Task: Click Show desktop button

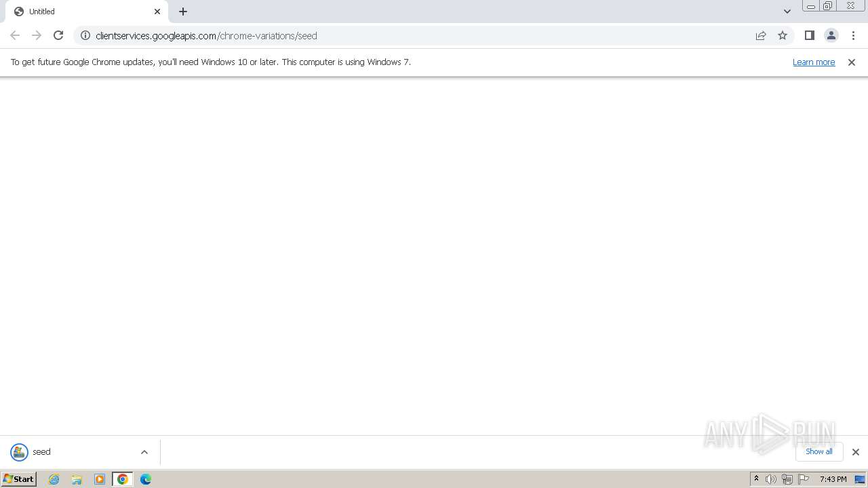Action: [861, 479]
